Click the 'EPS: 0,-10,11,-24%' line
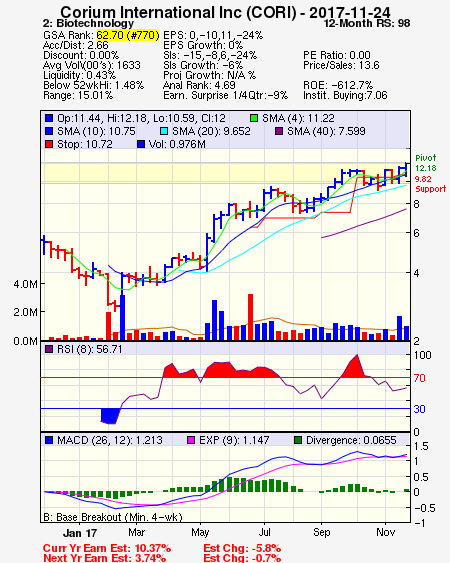 pyautogui.click(x=213, y=35)
